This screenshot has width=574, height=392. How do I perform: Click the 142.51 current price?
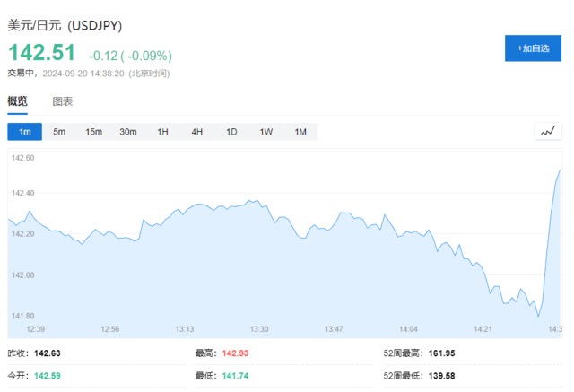click(x=42, y=54)
